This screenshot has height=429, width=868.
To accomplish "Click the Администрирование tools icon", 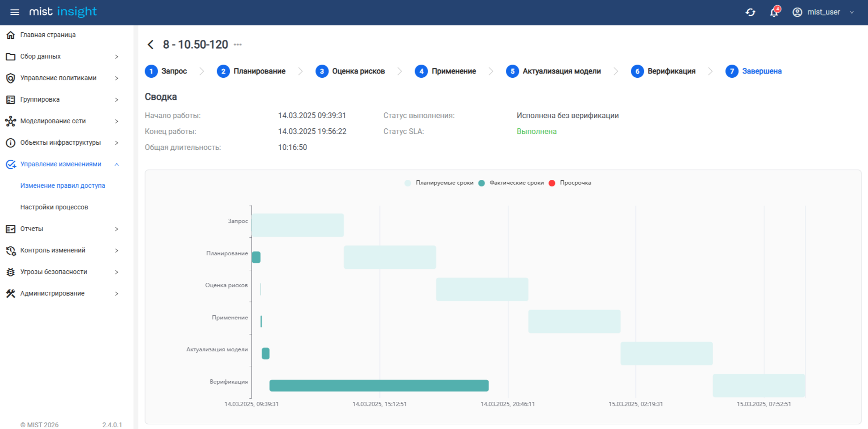I will (10, 294).
